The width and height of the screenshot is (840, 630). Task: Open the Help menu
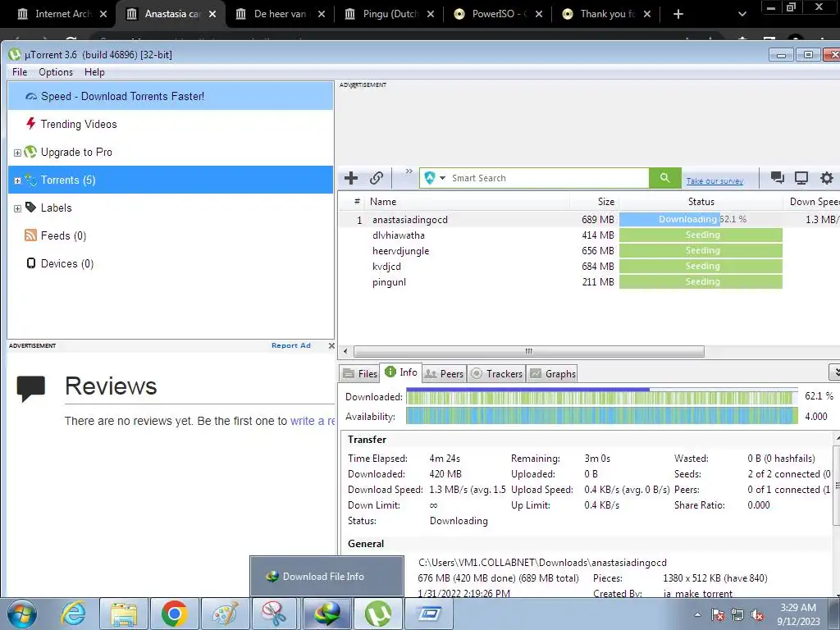pos(94,72)
